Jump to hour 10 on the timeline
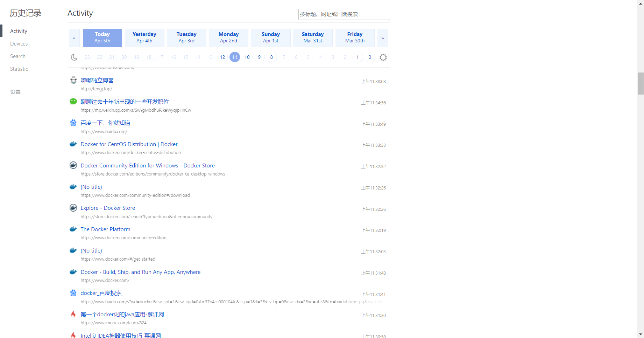 tap(247, 57)
